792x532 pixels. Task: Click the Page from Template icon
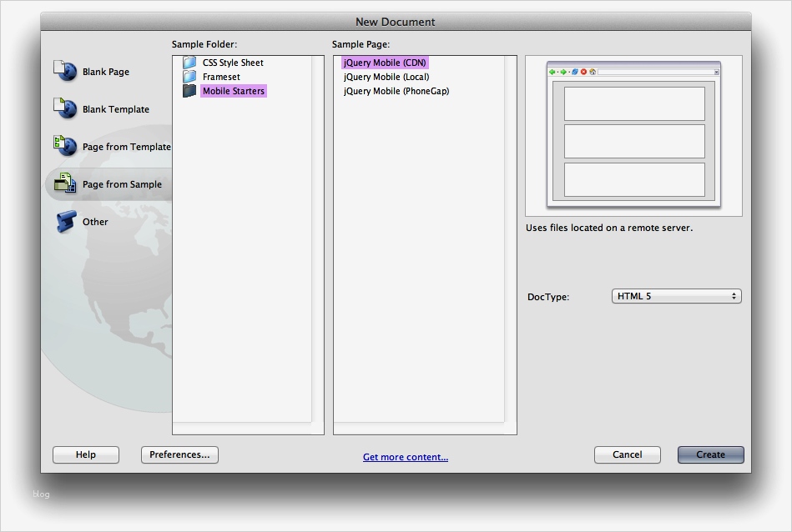[x=65, y=146]
